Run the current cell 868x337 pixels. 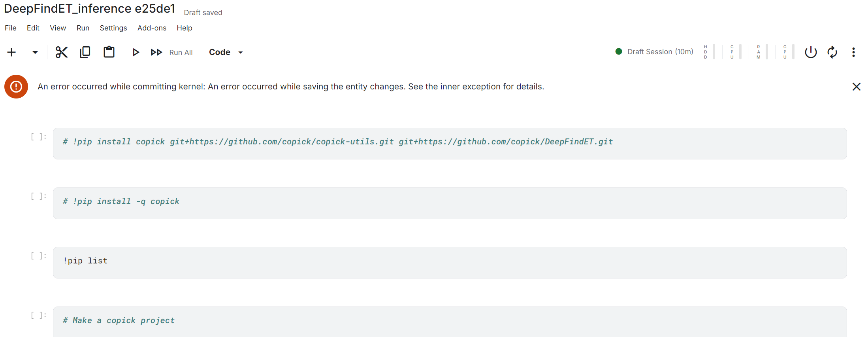point(136,52)
